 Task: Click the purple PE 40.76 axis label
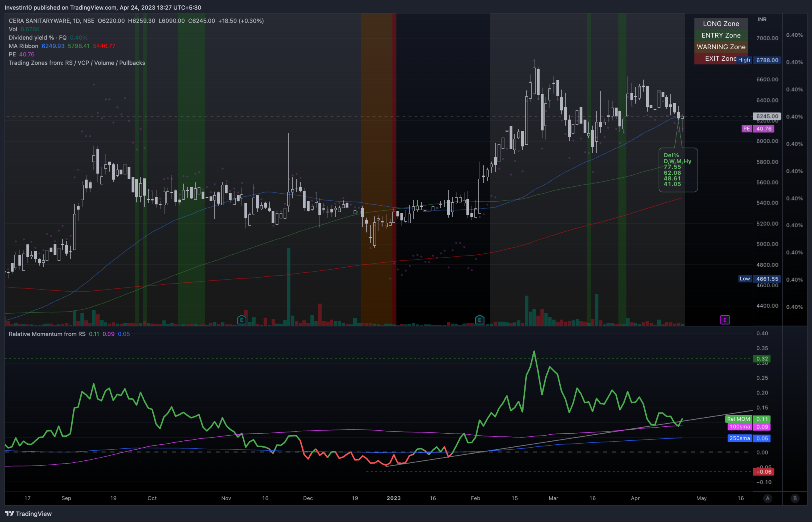[758, 129]
